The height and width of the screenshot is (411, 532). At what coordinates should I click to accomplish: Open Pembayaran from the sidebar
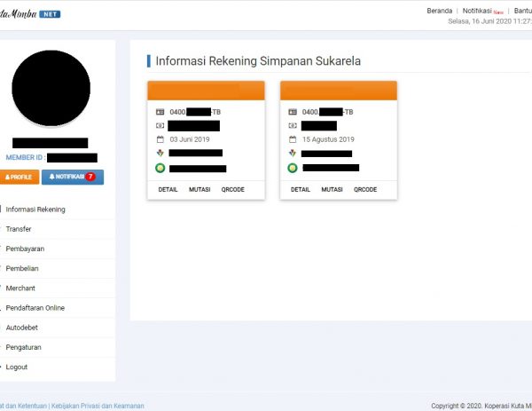tap(25, 249)
